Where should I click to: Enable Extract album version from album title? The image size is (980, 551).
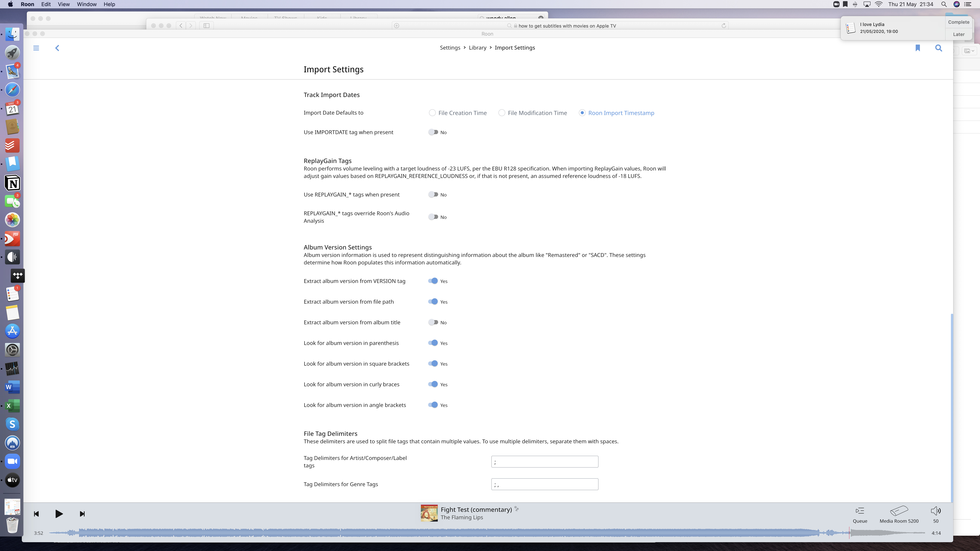(x=433, y=322)
